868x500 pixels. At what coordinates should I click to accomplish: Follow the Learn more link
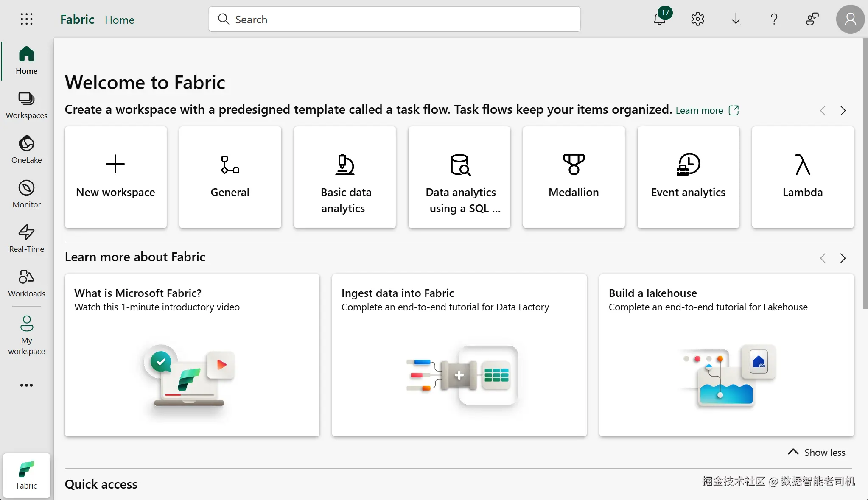699,111
